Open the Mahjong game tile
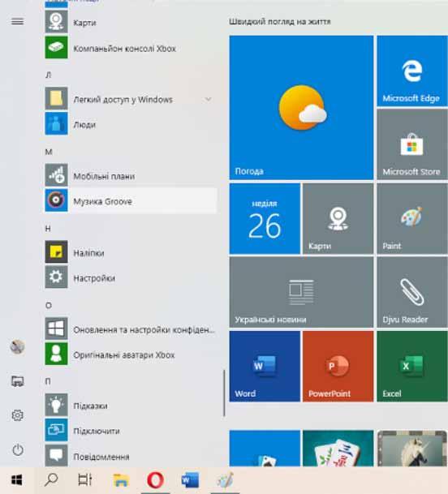This screenshot has height=494, width=448. [338, 449]
